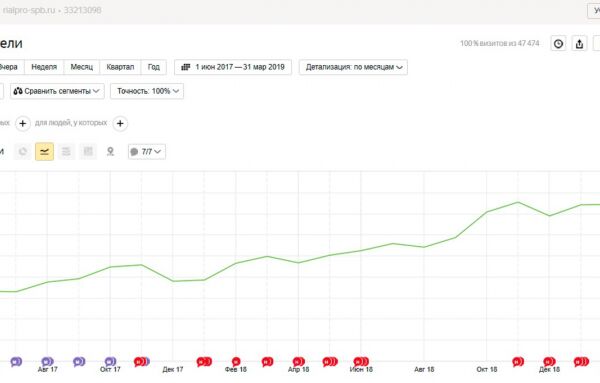Screen dimensions: 600x383
Task: Switch to pie chart view icon
Action: pos(23,152)
